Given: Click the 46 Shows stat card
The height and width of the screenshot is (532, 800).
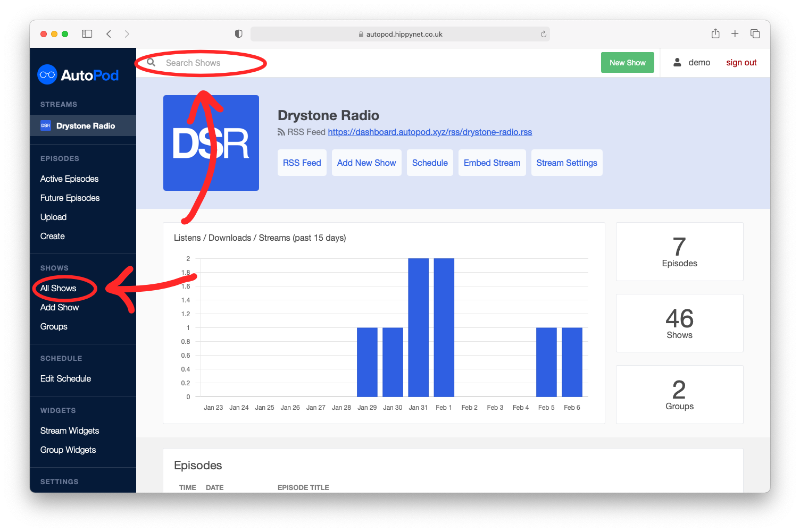Looking at the screenshot, I should 679,323.
